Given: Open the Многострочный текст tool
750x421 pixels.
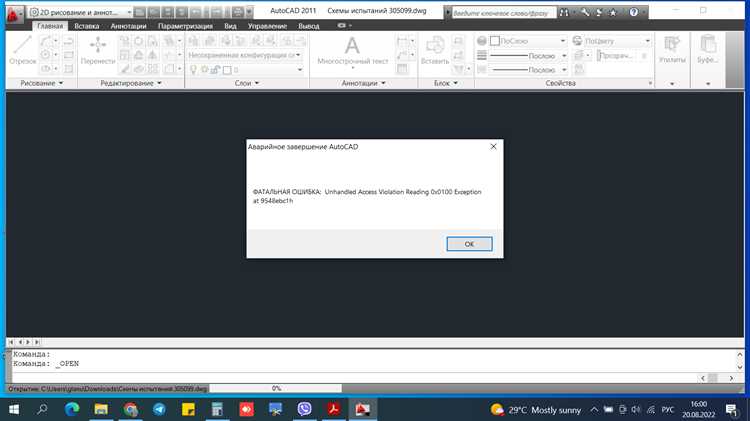Looking at the screenshot, I should pos(353,51).
